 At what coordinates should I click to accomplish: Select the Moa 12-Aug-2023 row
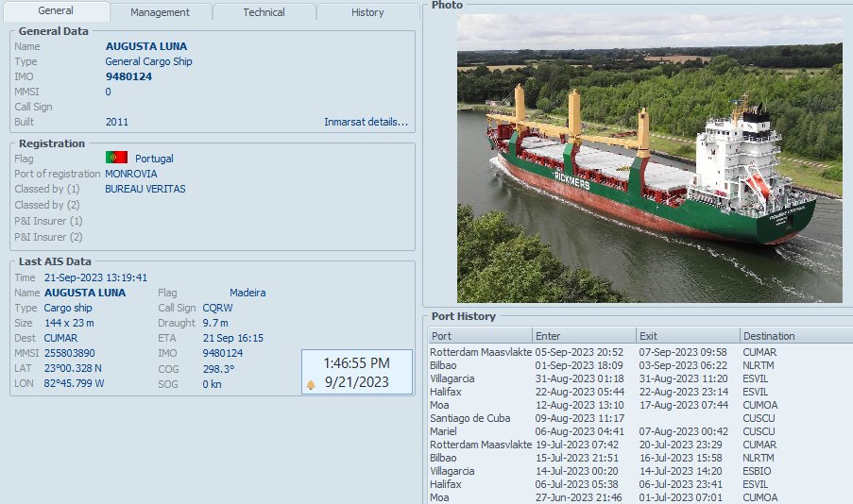(640, 405)
